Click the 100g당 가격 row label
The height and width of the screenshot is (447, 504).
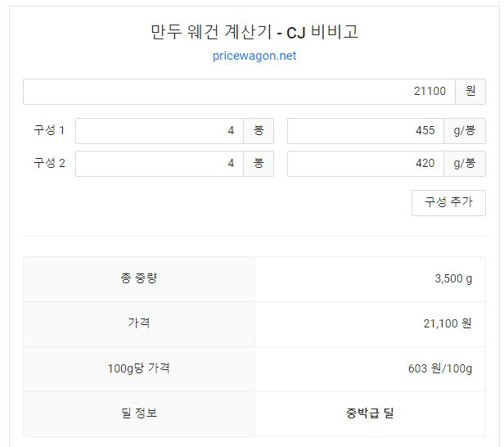(x=139, y=368)
